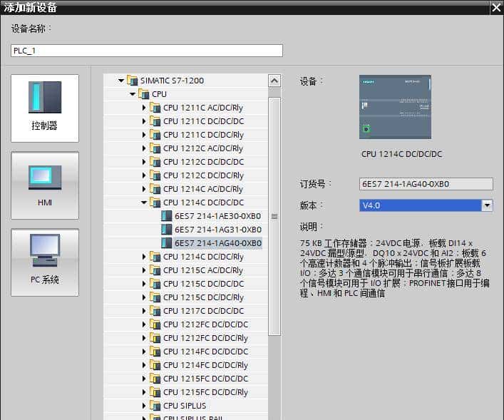Click folder icon of CPU 1211C DC/DC/Rly
The width and height of the screenshot is (504, 420).
click(x=155, y=135)
